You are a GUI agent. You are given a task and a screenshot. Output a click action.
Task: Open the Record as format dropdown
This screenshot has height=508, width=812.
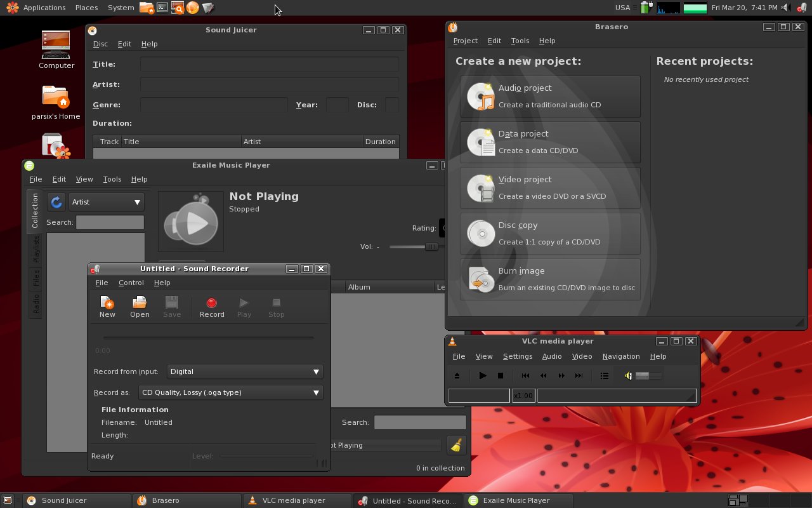click(x=231, y=392)
